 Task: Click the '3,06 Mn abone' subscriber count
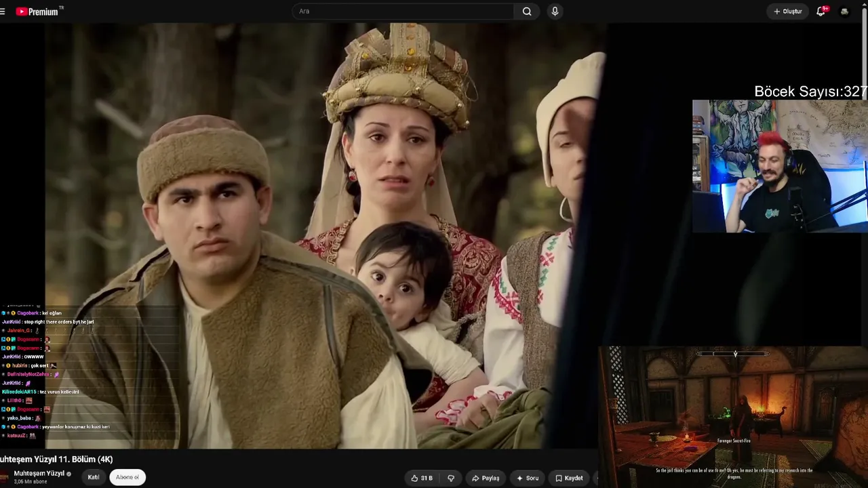coord(31,482)
